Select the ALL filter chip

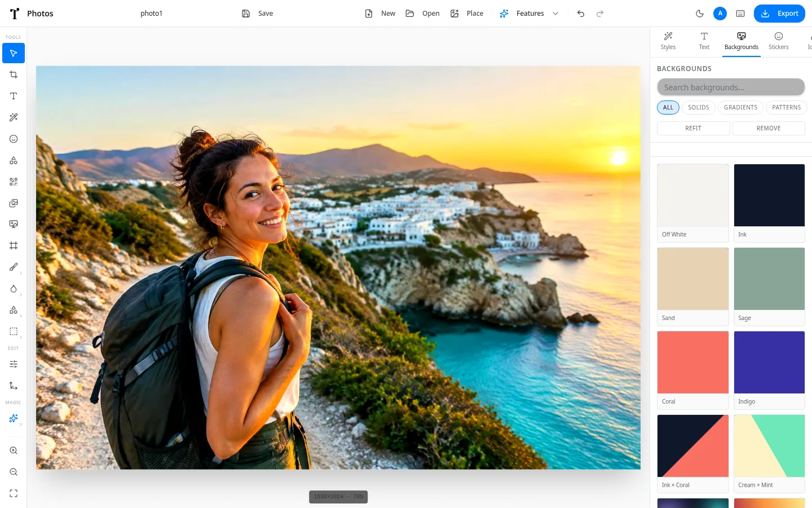pyautogui.click(x=668, y=107)
